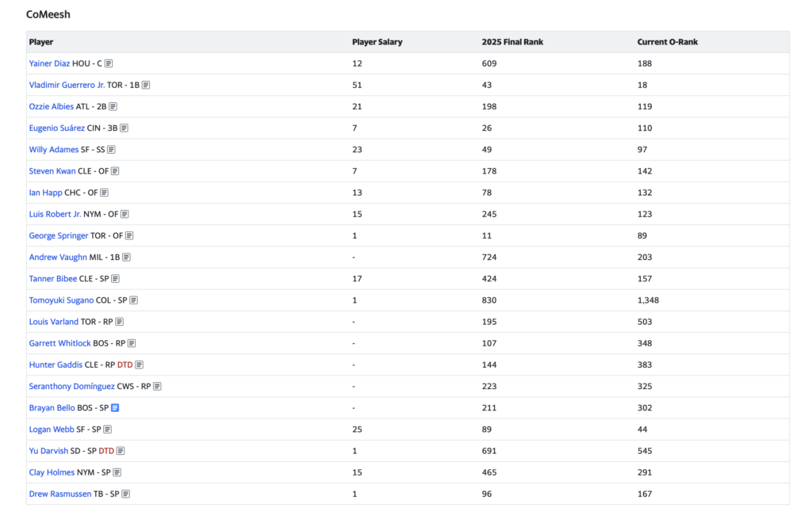Image resolution: width=812 pixels, height=527 pixels.
Task: Click the Luis Robert Jr. player link
Action: (55, 214)
